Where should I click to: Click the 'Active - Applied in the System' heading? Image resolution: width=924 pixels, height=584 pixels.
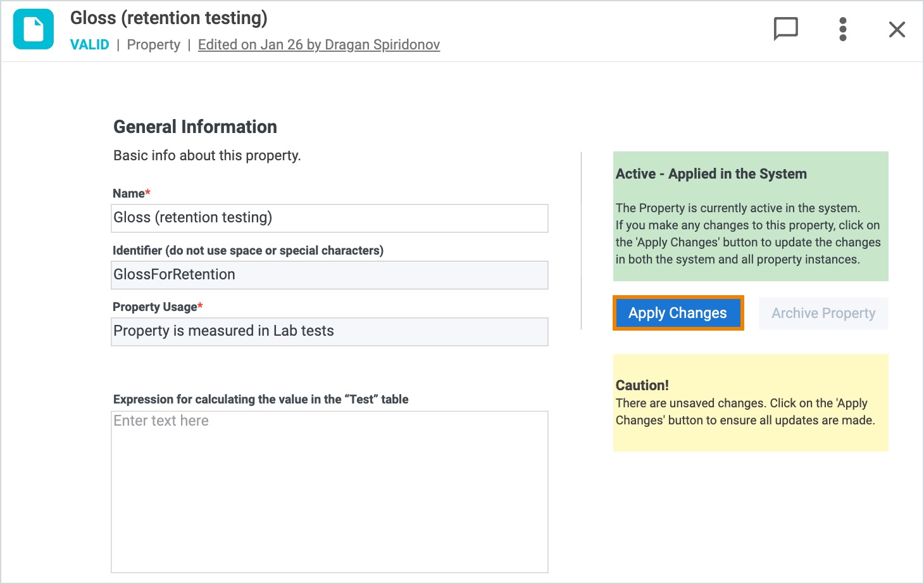coord(711,174)
